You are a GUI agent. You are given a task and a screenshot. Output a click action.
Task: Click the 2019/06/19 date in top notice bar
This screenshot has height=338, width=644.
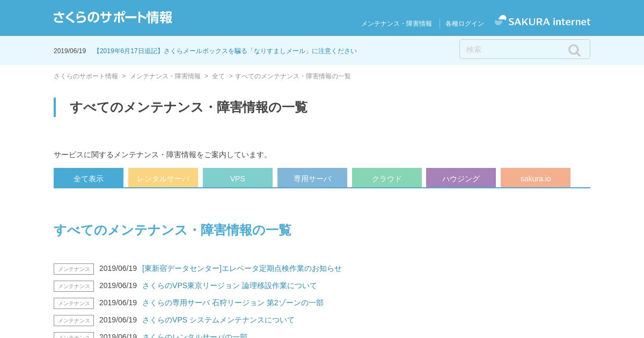coord(70,51)
